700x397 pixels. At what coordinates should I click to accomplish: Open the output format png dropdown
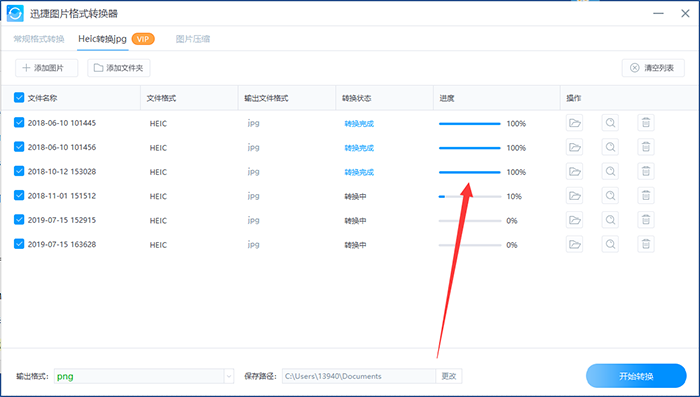(x=144, y=376)
